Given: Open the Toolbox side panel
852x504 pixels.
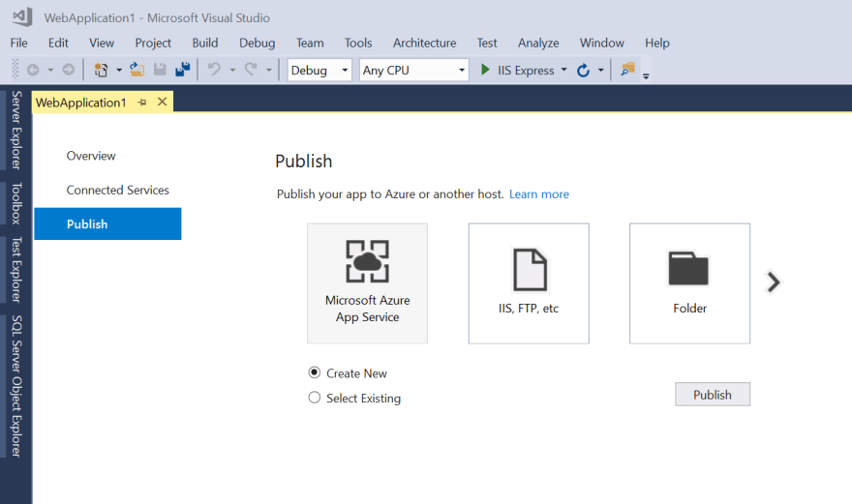Looking at the screenshot, I should 16,204.
